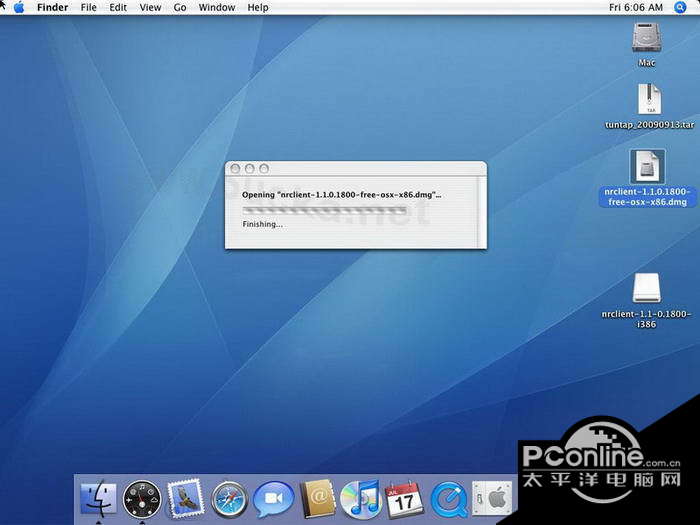Open iCal calendar in the dock

coord(403,497)
